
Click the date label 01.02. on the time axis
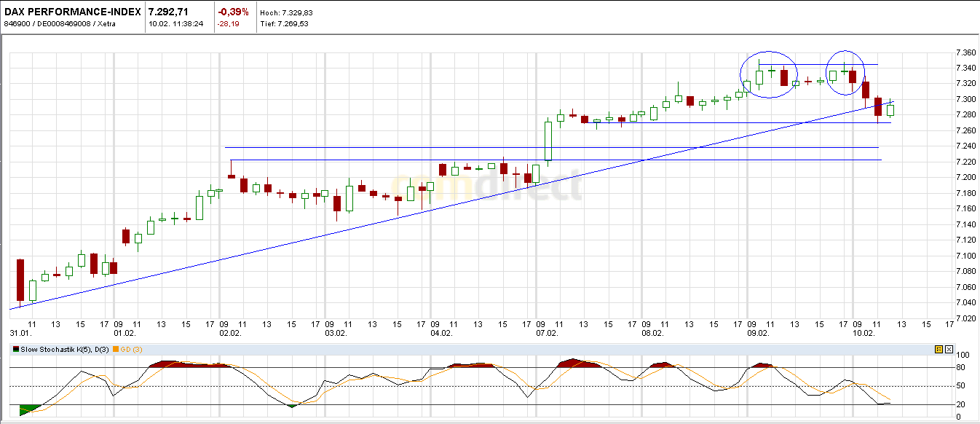[125, 333]
